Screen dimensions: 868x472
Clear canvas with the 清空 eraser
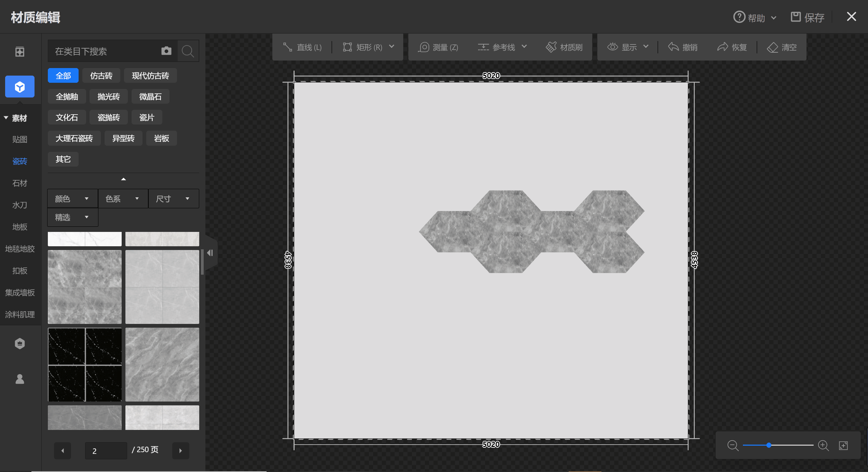coord(782,47)
